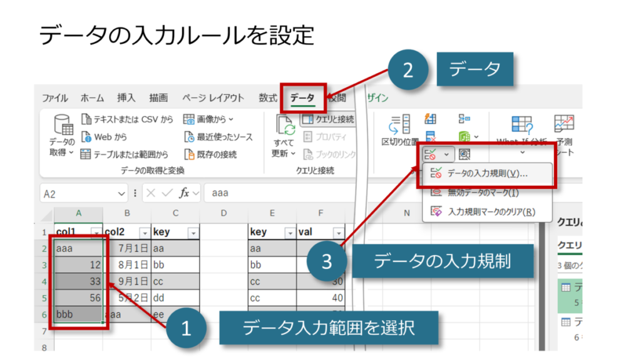Open 最近使ったソース (recent sources)

[190, 136]
